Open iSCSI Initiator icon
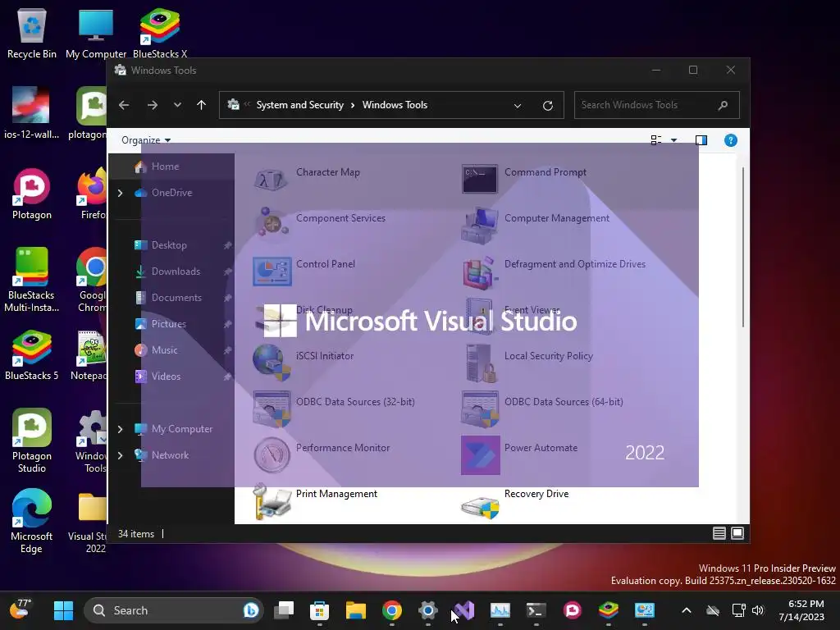840x630 pixels. 272,363
